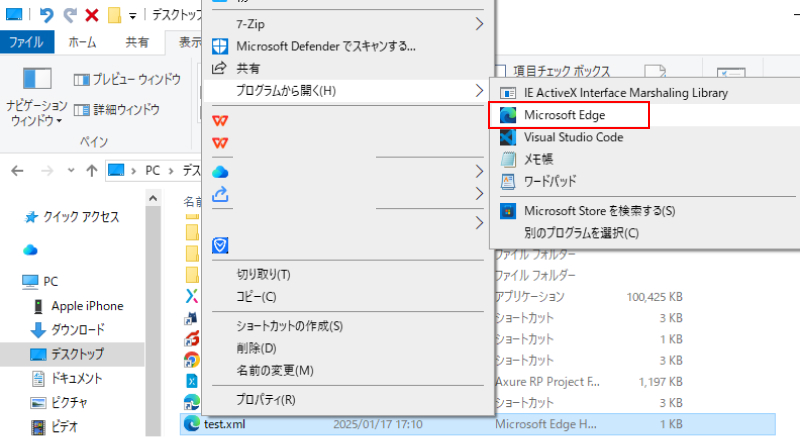Viewport: 800px width, 437px height.
Task: Click the blue share-arrow icon in context menu
Action: [220, 194]
